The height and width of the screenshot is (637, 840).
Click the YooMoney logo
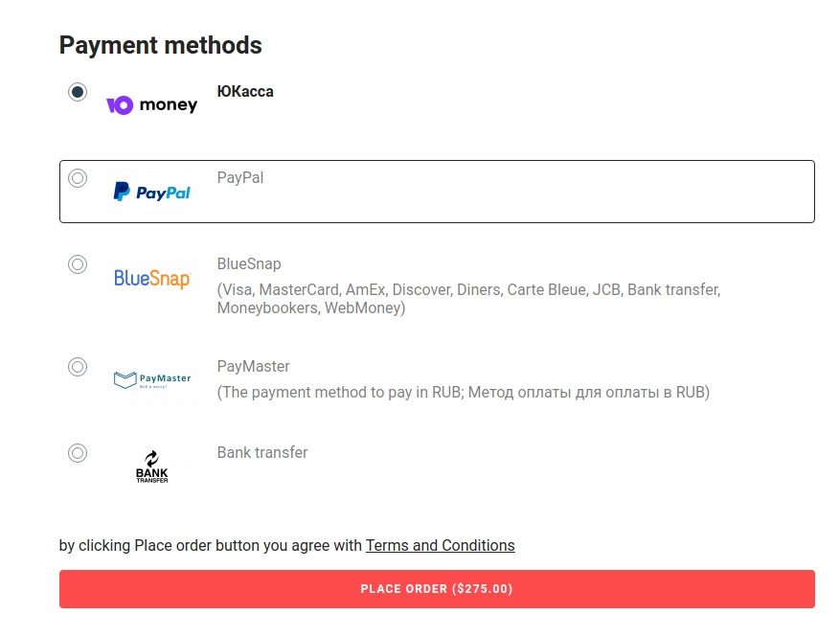(152, 105)
